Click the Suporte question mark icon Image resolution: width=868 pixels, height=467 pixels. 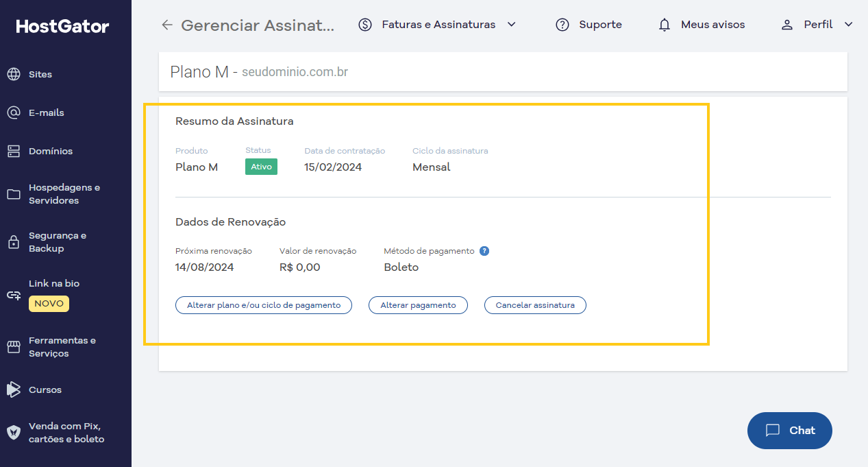tap(562, 25)
